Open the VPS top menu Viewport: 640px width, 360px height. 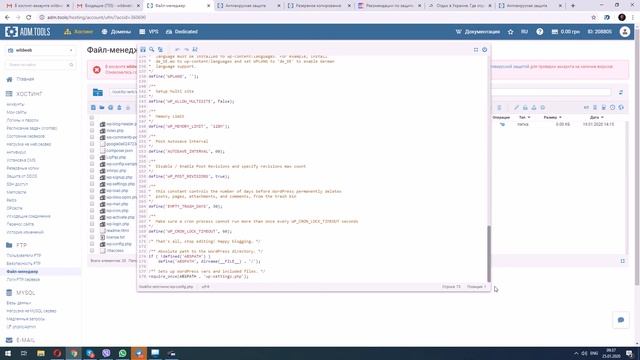[x=149, y=31]
